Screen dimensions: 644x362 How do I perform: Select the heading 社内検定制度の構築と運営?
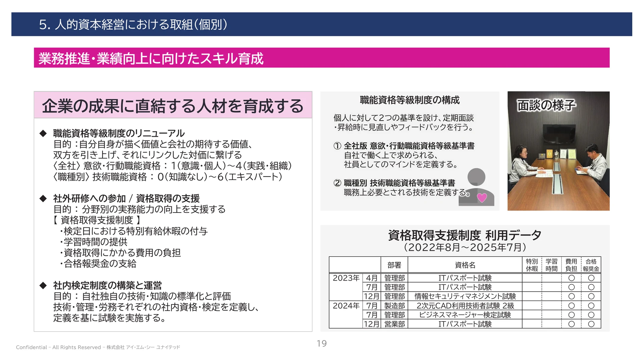107,286
